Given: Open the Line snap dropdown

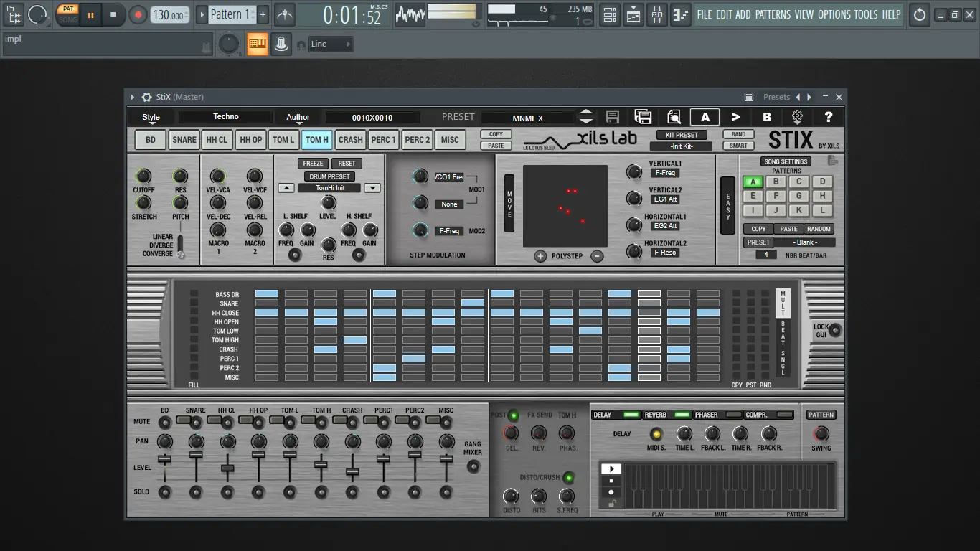Looking at the screenshot, I should [x=331, y=44].
